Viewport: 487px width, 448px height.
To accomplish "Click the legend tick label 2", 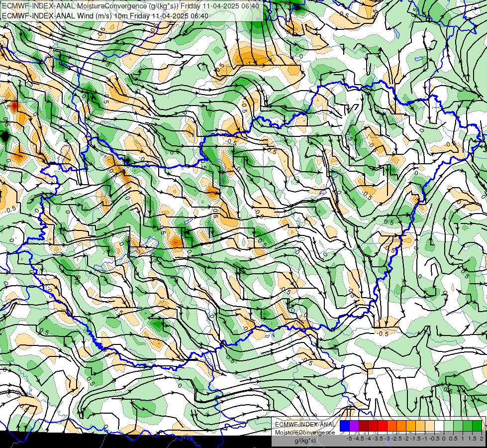I will [482, 439].
